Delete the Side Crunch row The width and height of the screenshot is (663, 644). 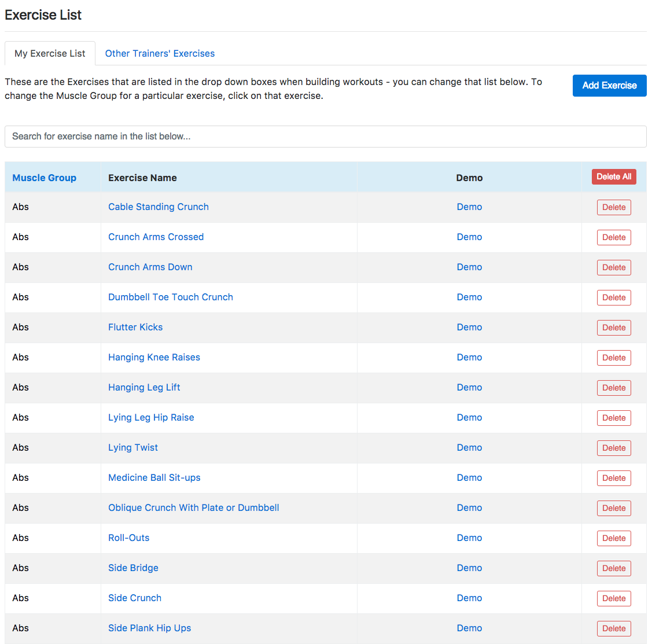point(613,598)
